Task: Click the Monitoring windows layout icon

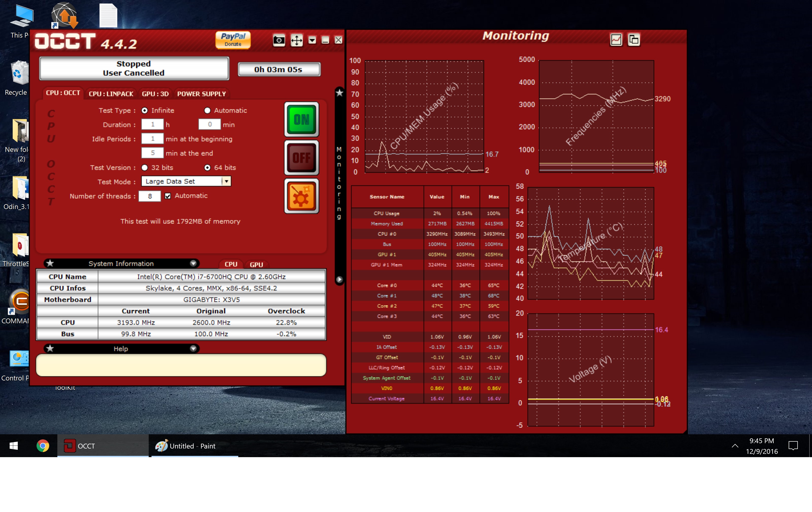Action: 634,40
